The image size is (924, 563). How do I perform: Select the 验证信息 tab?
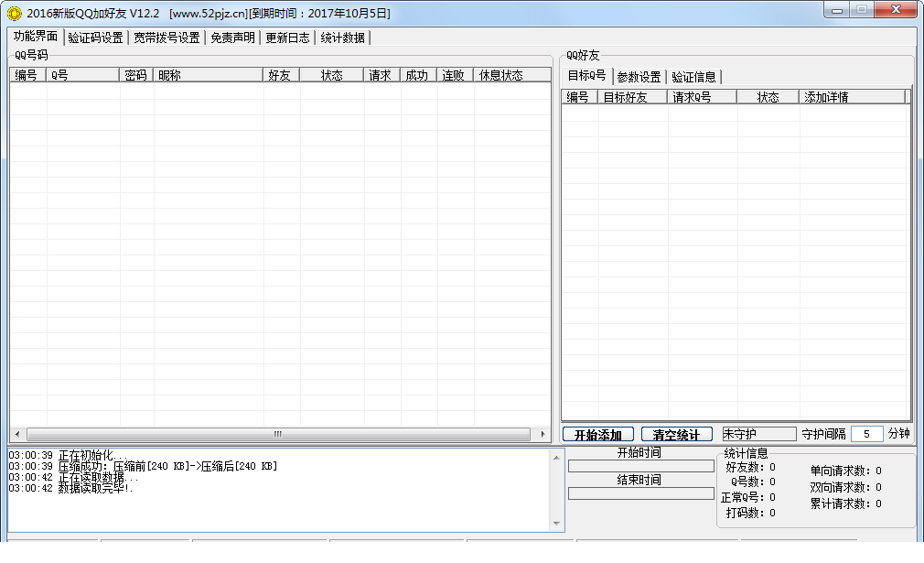pos(693,77)
